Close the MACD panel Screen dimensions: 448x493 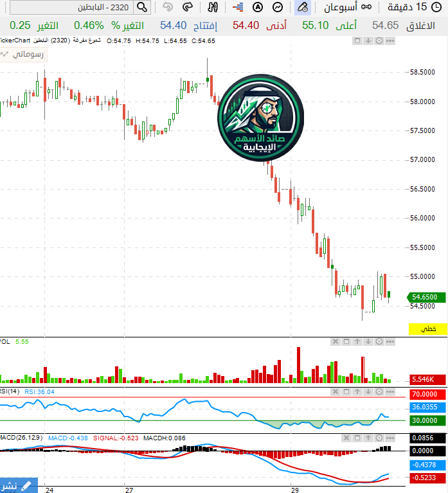[346, 438]
